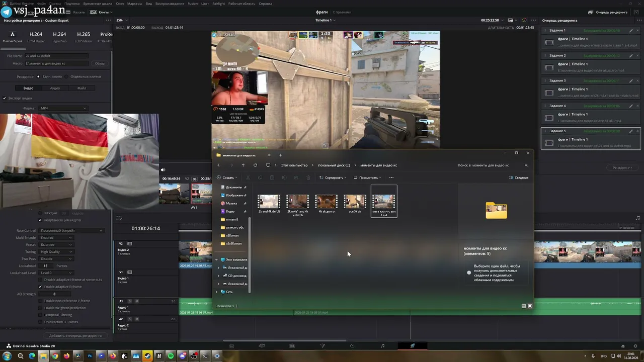Open the Resolve home icon at bottom right

coord(623,346)
